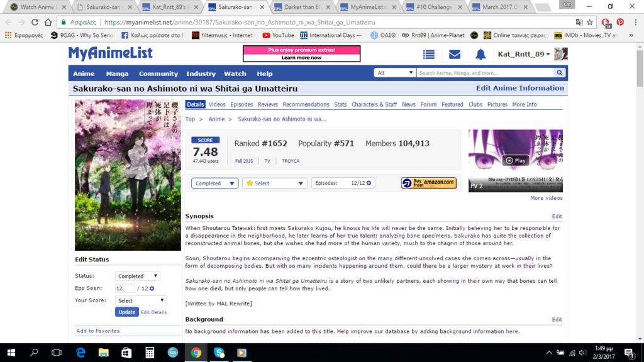Click the user avatar picture

(x=560, y=54)
